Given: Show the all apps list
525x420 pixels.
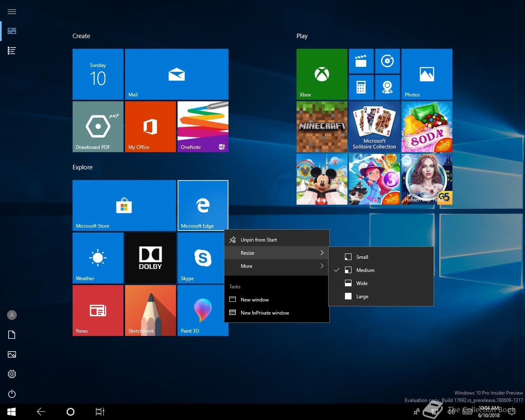Looking at the screenshot, I should point(12,51).
